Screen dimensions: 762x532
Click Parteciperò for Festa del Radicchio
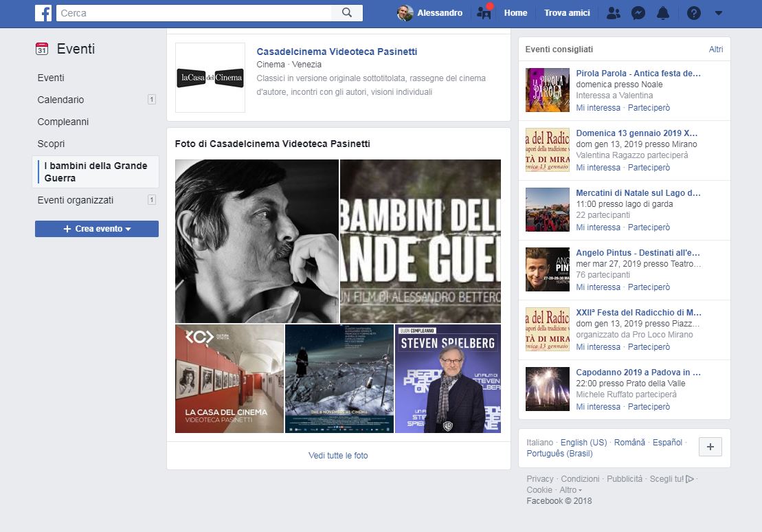pos(649,346)
